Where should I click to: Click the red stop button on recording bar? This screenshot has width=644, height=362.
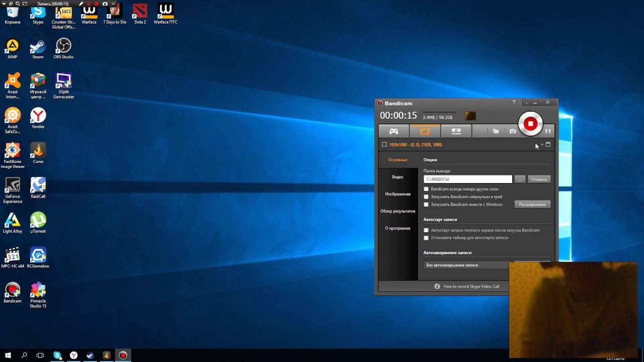tap(97, 4)
